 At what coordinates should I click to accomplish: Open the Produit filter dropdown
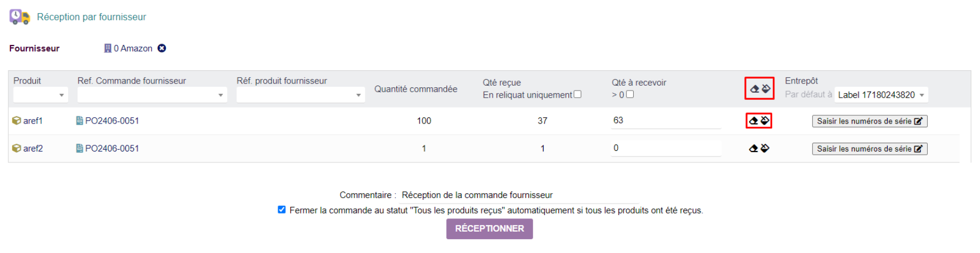click(x=41, y=95)
